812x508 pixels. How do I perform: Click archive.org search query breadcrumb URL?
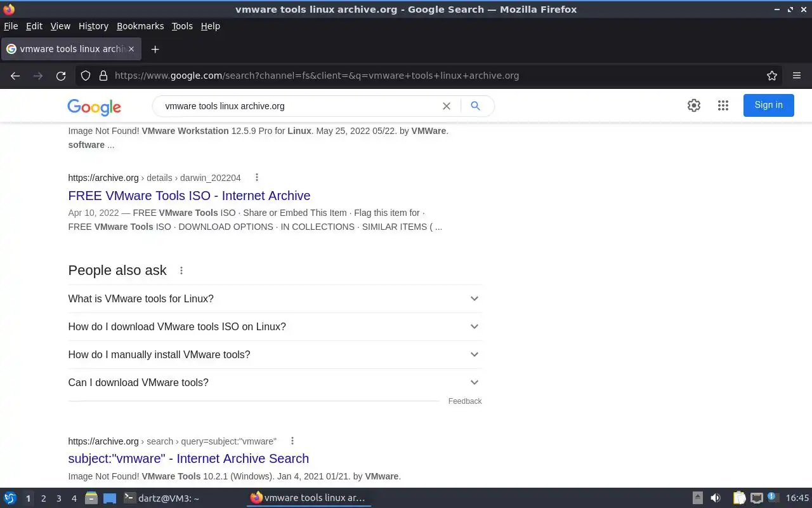[x=172, y=441]
